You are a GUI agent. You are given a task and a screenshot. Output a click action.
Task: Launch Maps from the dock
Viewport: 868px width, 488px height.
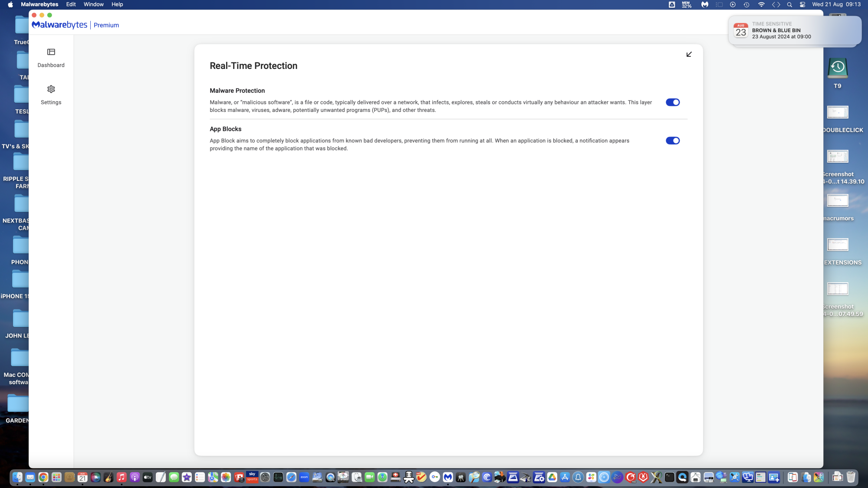213,477
